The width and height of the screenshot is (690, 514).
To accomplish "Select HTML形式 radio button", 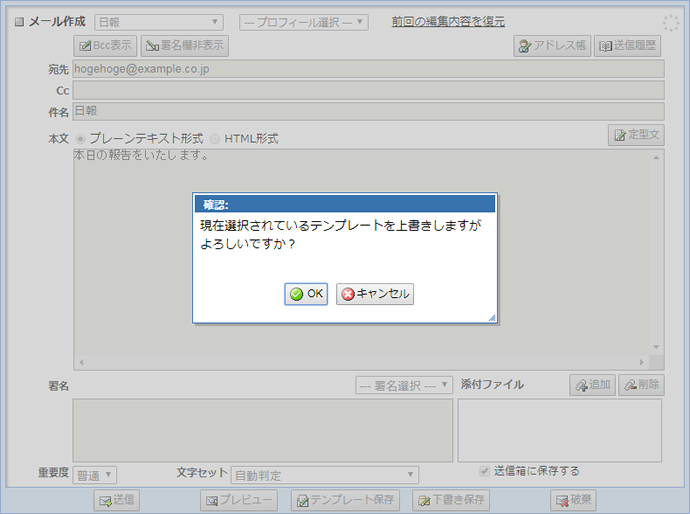I will (214, 139).
